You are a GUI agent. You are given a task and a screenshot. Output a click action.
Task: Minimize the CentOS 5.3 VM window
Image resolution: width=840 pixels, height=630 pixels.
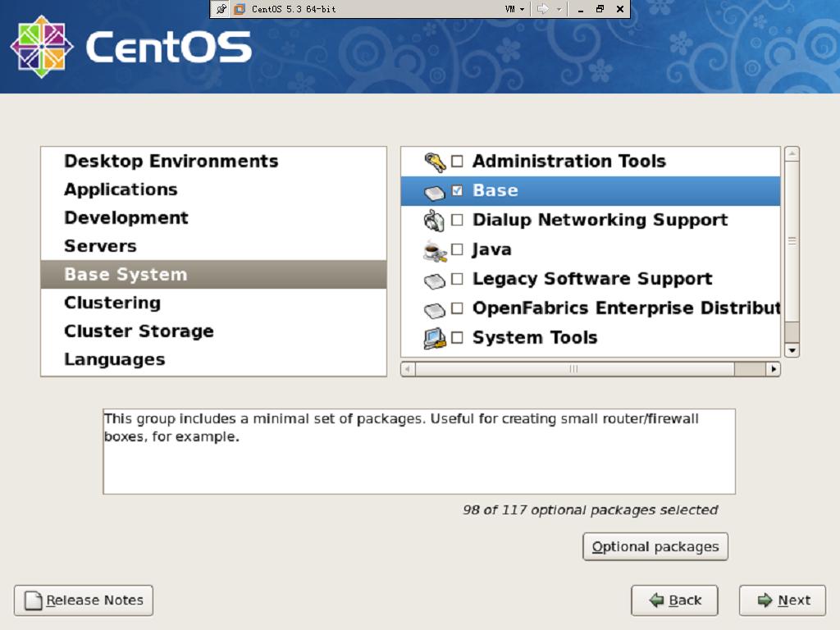point(581,9)
